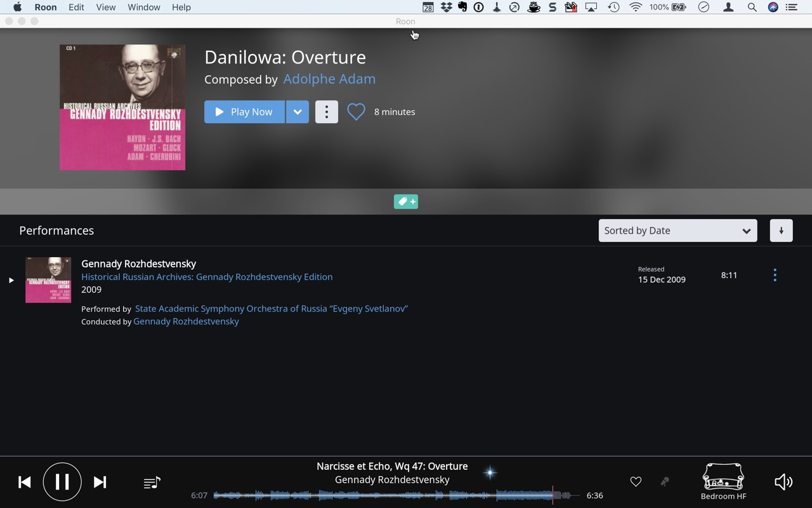The height and width of the screenshot is (508, 812).
Task: Open the volume speaker control
Action: pyautogui.click(x=783, y=482)
